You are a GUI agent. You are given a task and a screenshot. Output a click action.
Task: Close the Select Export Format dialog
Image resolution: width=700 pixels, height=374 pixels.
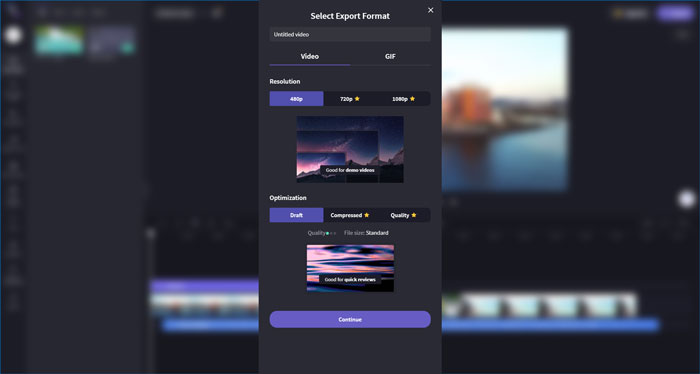pyautogui.click(x=430, y=10)
